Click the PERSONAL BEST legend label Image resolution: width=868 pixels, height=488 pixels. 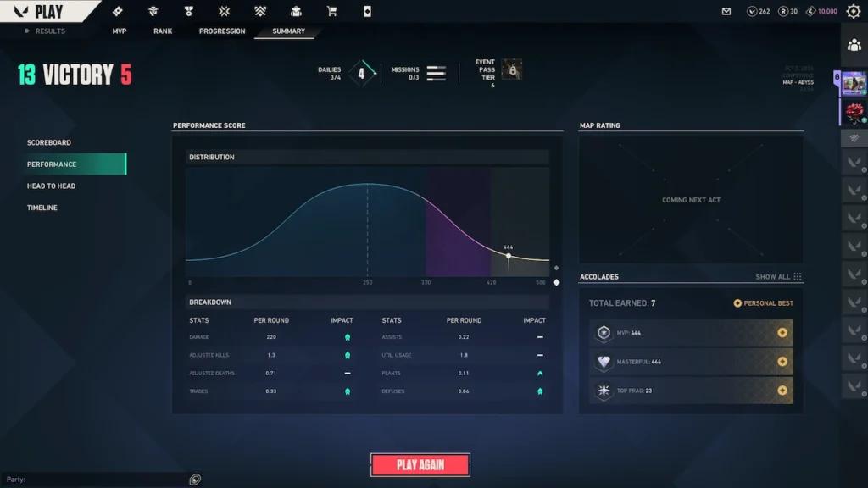(x=764, y=303)
